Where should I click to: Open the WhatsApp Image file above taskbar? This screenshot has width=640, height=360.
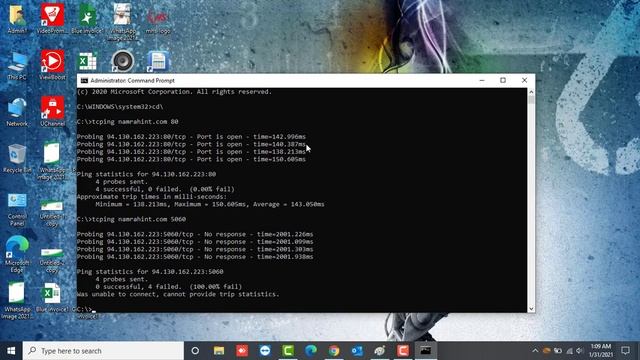16,300
